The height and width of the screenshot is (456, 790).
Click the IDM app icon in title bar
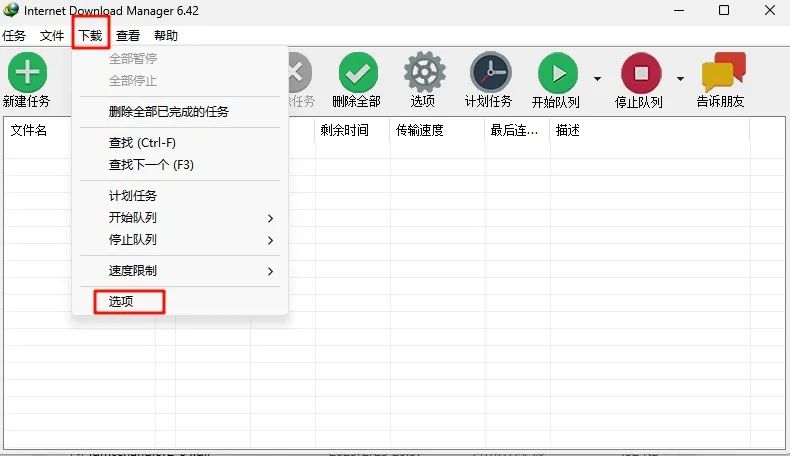(11, 10)
